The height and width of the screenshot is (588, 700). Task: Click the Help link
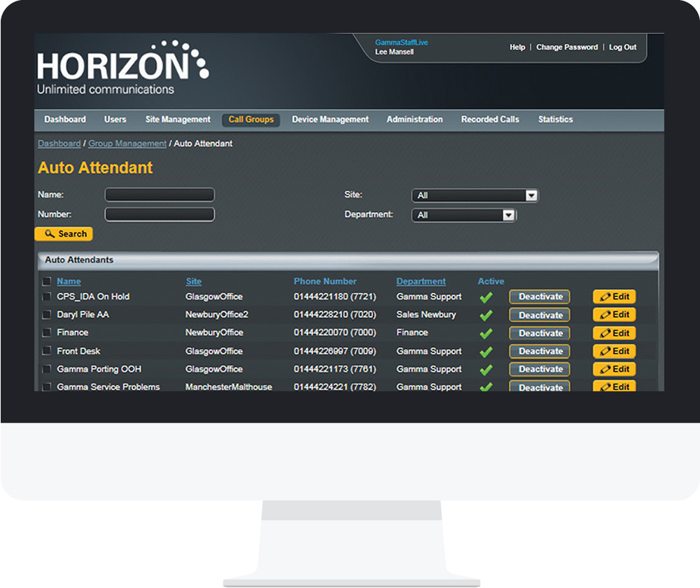click(x=517, y=47)
